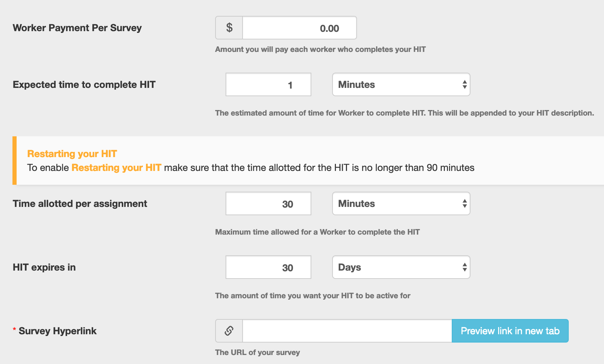Click the arrows on the Days selector

tap(465, 267)
